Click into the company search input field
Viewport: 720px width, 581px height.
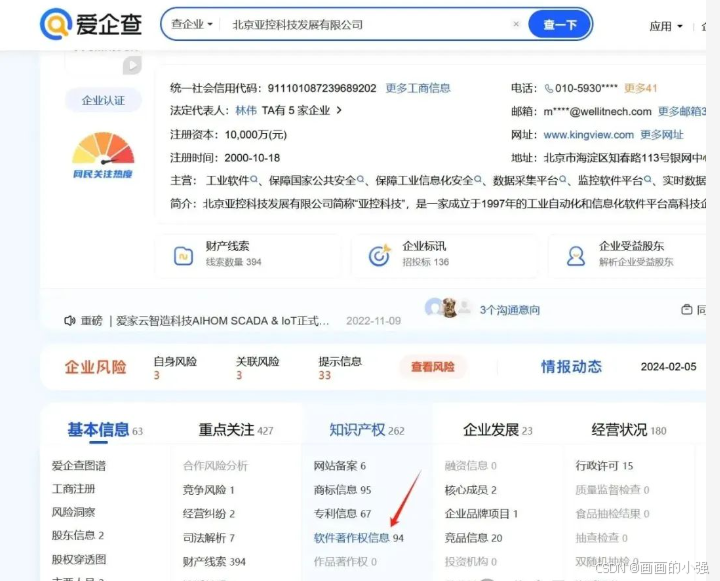click(367, 24)
